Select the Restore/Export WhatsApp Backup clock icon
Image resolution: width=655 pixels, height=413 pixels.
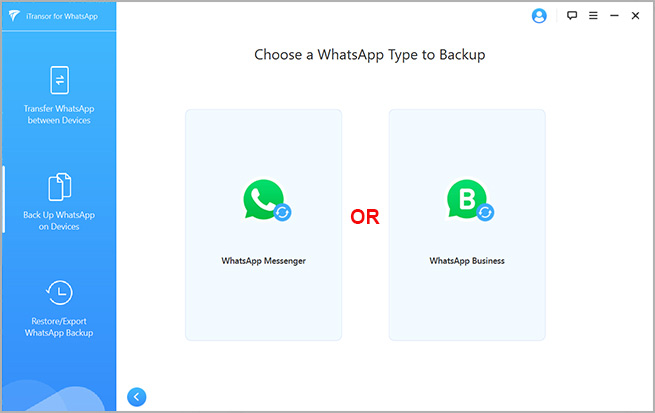[59, 292]
